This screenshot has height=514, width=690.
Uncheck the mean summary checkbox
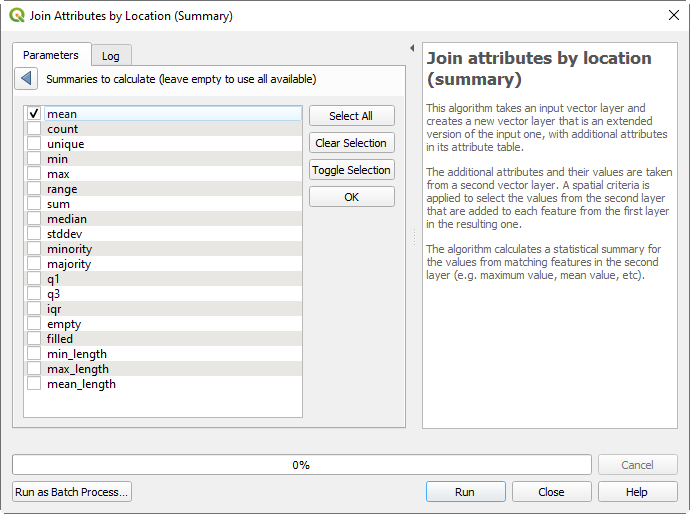(34, 114)
